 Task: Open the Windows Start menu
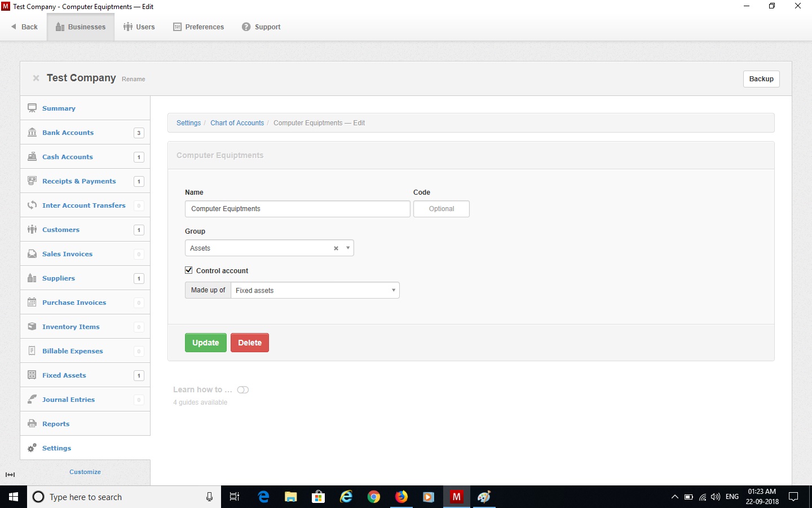[14, 497]
